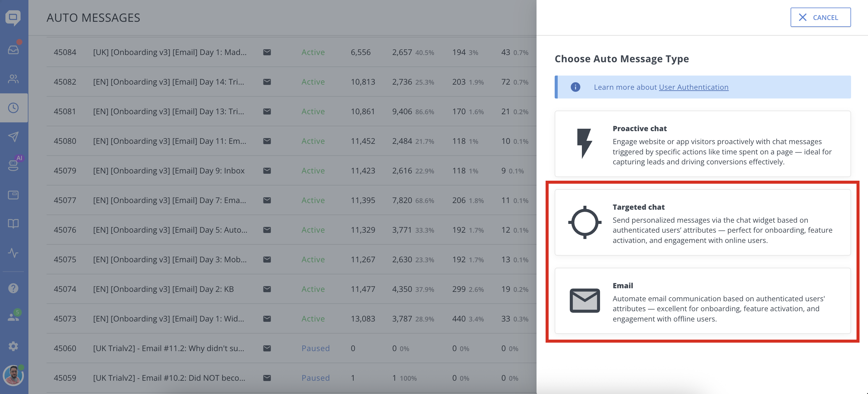Cancel choosing the auto message type
This screenshot has width=868, height=394.
tap(821, 17)
